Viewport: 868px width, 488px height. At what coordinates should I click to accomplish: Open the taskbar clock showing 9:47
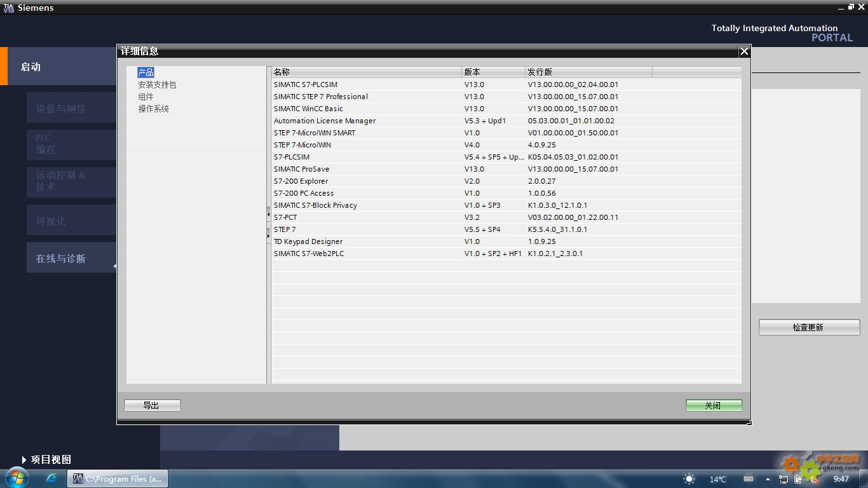(x=841, y=479)
